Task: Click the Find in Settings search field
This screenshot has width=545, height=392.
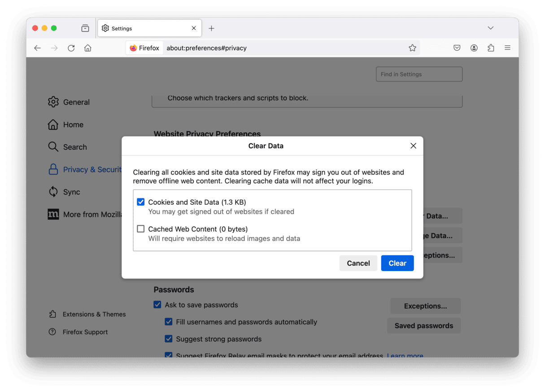Action: (x=419, y=74)
